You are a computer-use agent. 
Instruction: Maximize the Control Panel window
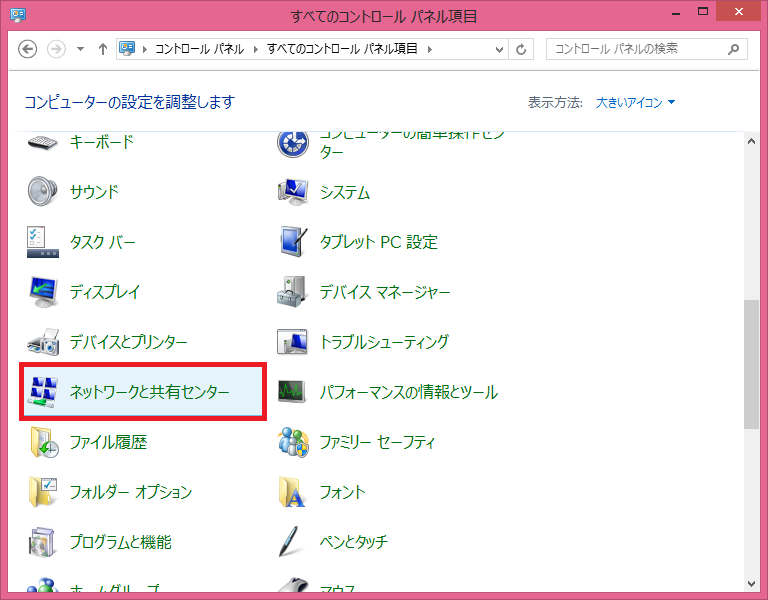[x=703, y=12]
